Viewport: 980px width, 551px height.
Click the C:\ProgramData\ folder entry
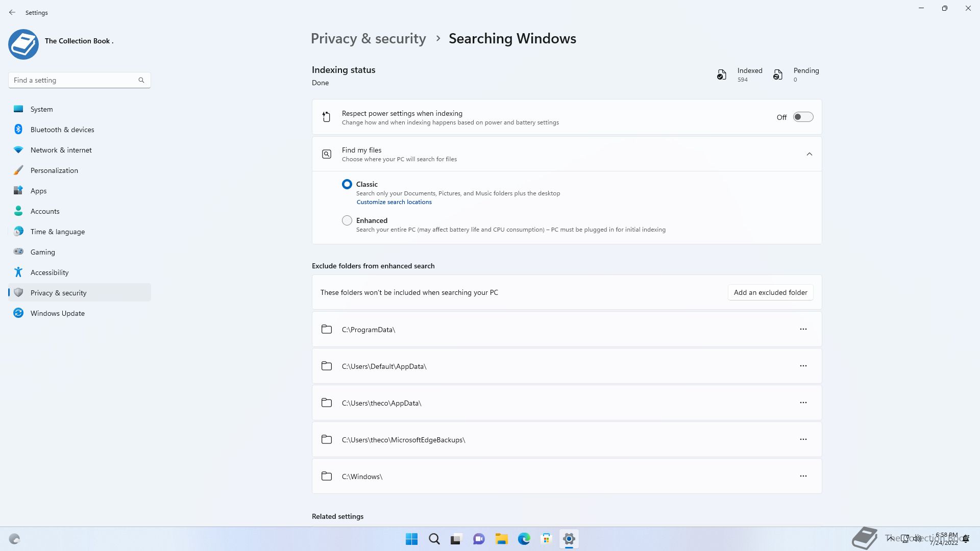pos(567,329)
